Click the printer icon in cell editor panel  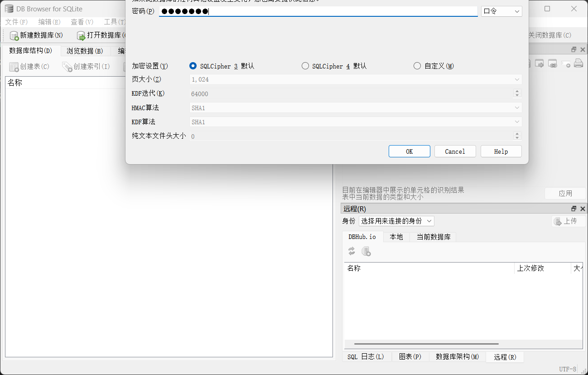coord(578,64)
